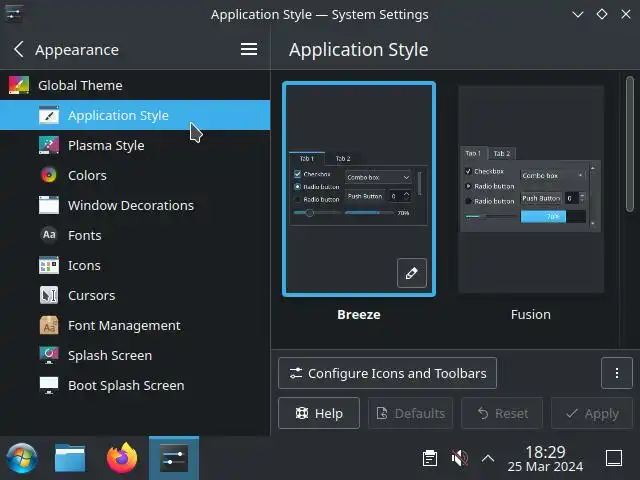Click the Cursors sidebar icon

(x=49, y=295)
